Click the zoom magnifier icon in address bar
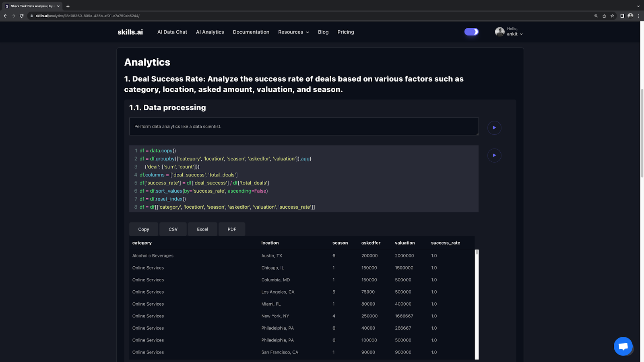 pyautogui.click(x=596, y=16)
